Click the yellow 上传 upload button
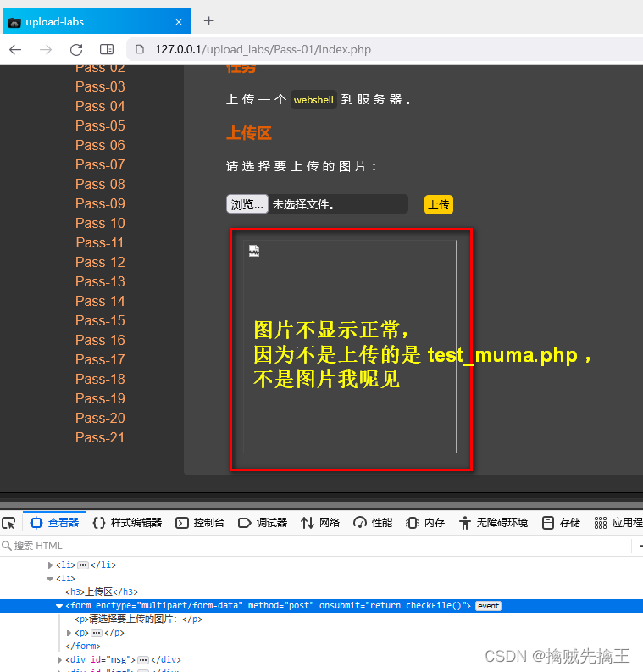Image resolution: width=643 pixels, height=672 pixels. tap(439, 204)
